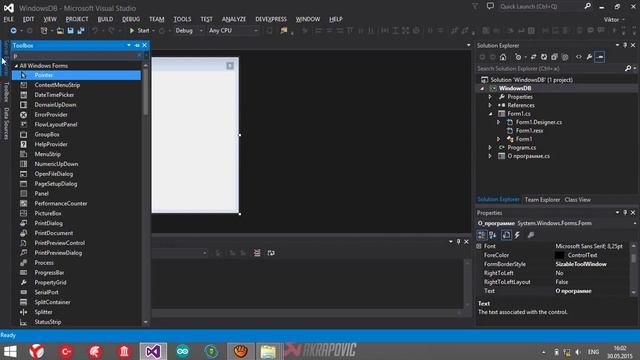Open Arduino from the taskbar

[x=182, y=351]
